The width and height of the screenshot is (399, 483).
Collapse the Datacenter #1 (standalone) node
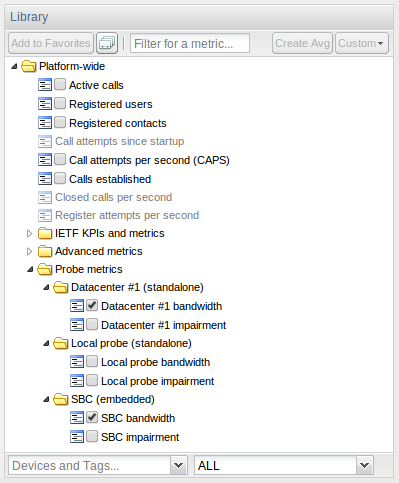pos(46,287)
